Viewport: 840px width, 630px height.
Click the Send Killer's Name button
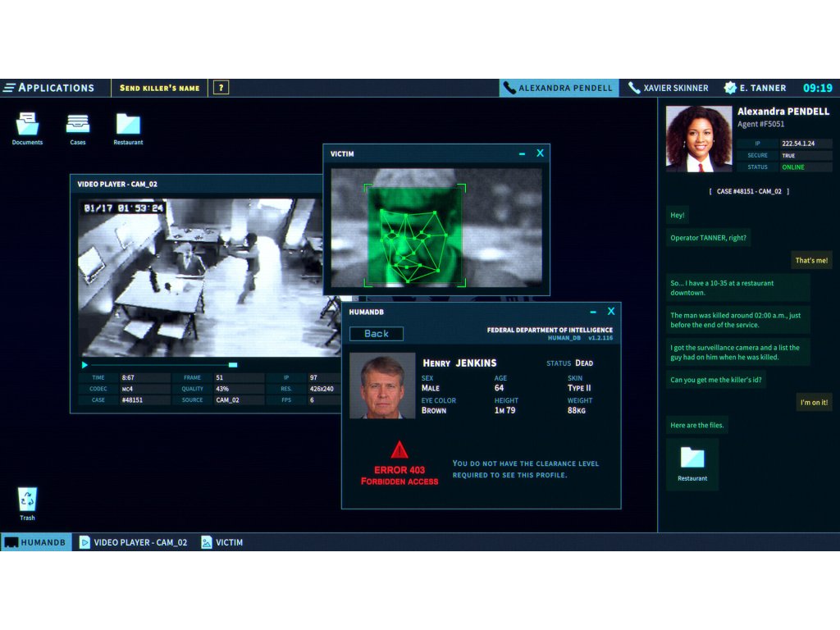(x=160, y=88)
